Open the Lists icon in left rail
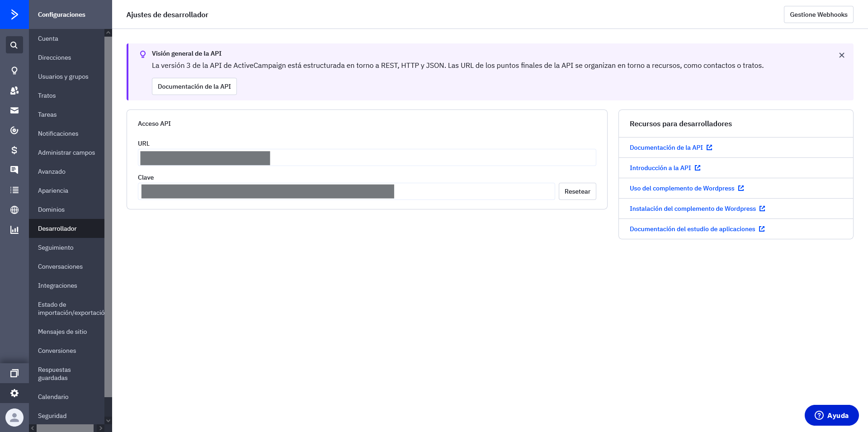 [x=14, y=190]
